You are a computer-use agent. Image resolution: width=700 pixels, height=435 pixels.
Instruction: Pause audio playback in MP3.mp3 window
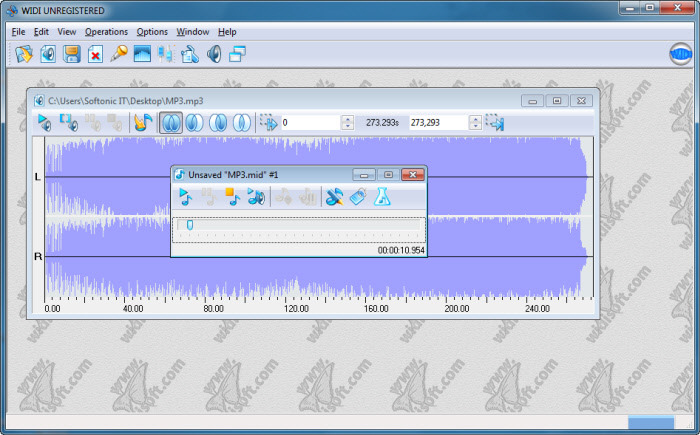click(93, 122)
